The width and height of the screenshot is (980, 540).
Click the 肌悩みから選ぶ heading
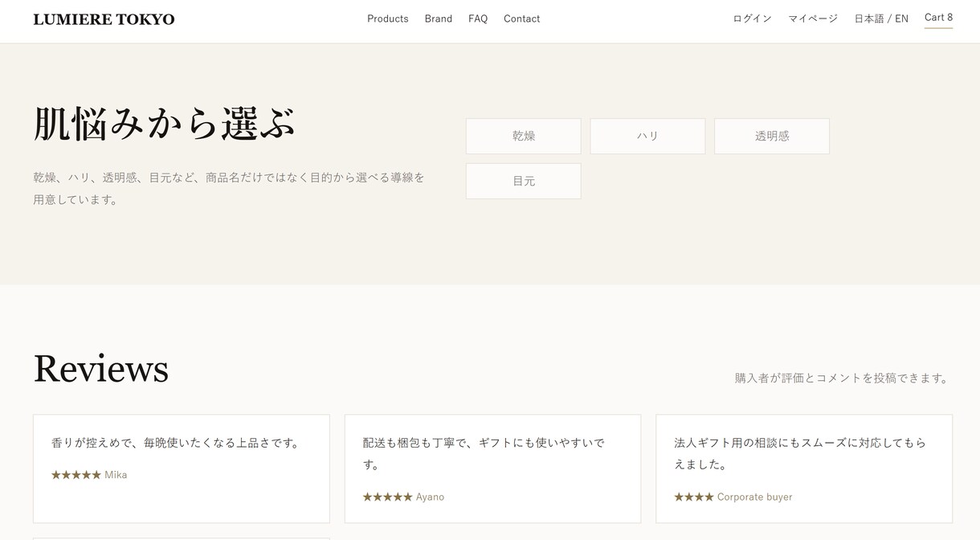coord(165,125)
